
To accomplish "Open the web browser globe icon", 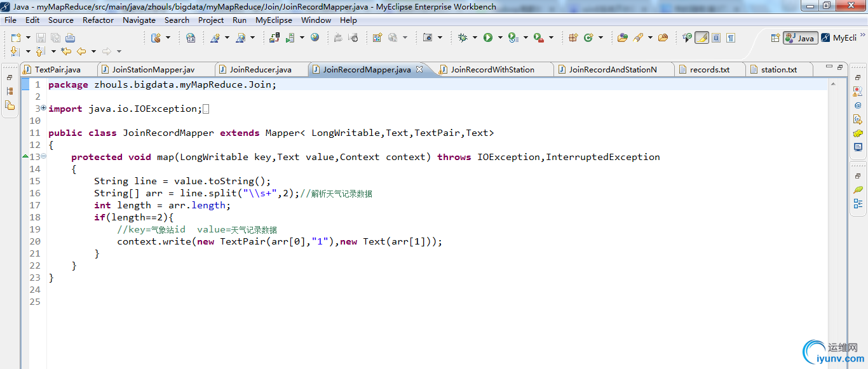I will [315, 37].
